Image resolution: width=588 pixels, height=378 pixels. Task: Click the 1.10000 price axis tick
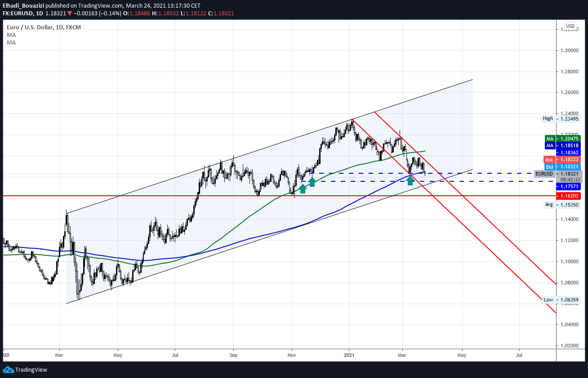[570, 261]
